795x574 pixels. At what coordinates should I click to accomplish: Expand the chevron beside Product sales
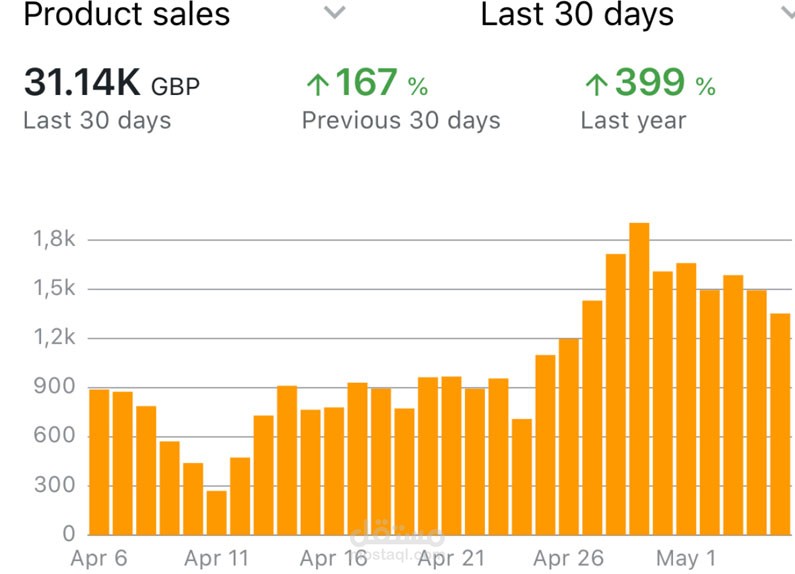point(335,12)
